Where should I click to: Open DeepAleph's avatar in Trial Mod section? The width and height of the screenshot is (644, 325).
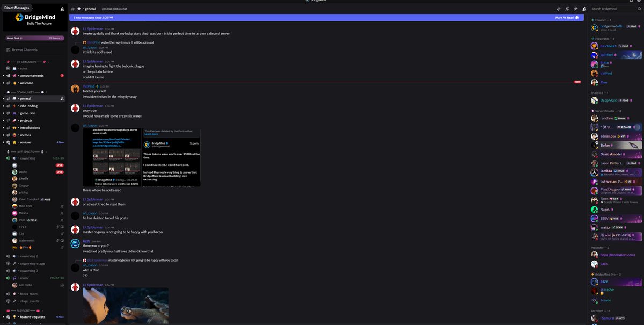[x=595, y=100]
